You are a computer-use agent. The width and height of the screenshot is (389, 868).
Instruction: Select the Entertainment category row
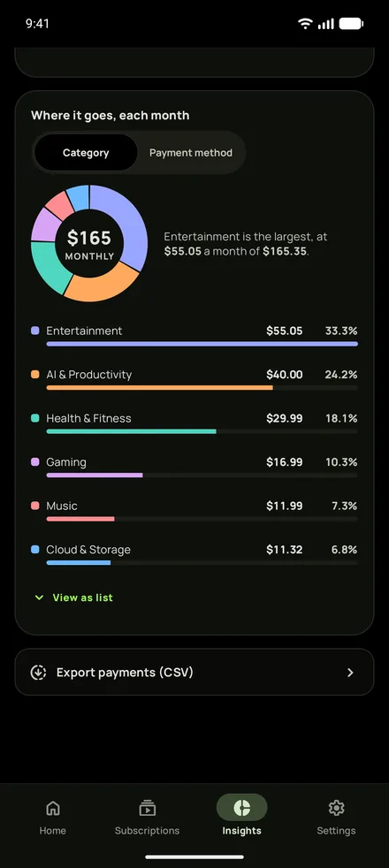[194, 336]
